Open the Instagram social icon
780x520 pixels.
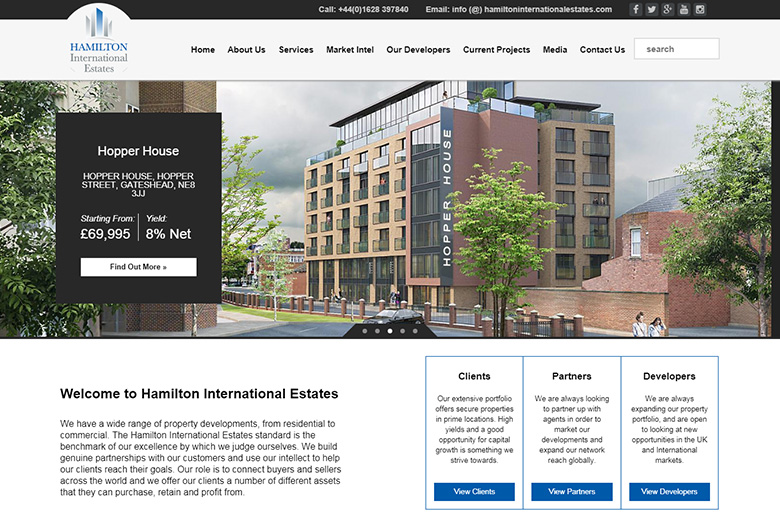(700, 9)
